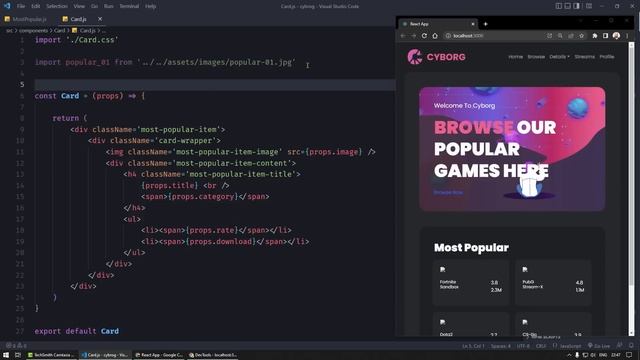Open zoom magnifier icon in Chrome address bar
The width and height of the screenshot is (640, 360).
coord(560,36)
